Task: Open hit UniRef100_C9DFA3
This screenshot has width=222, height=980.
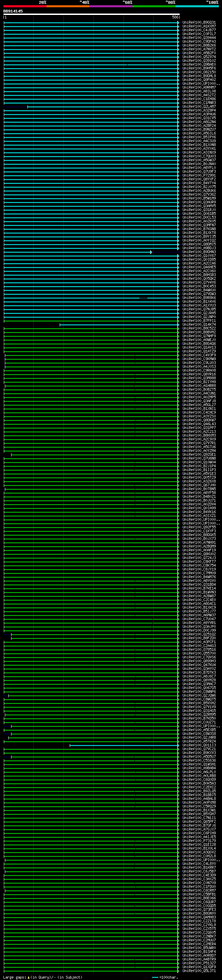Action: coord(199,41)
